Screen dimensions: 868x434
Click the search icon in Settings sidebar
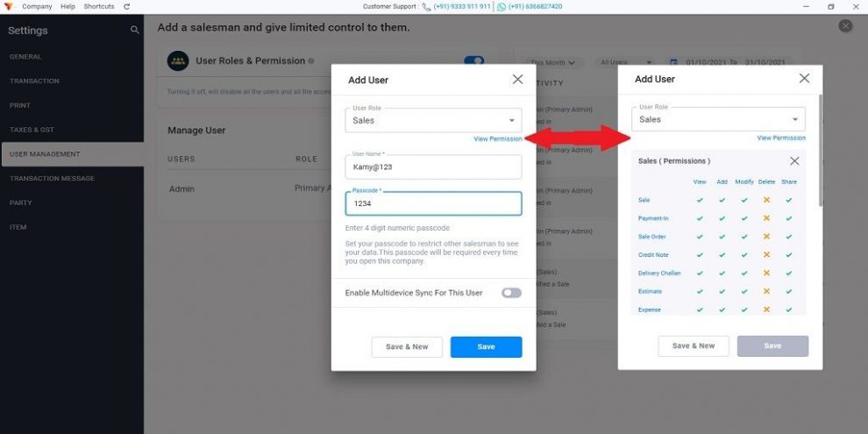134,30
